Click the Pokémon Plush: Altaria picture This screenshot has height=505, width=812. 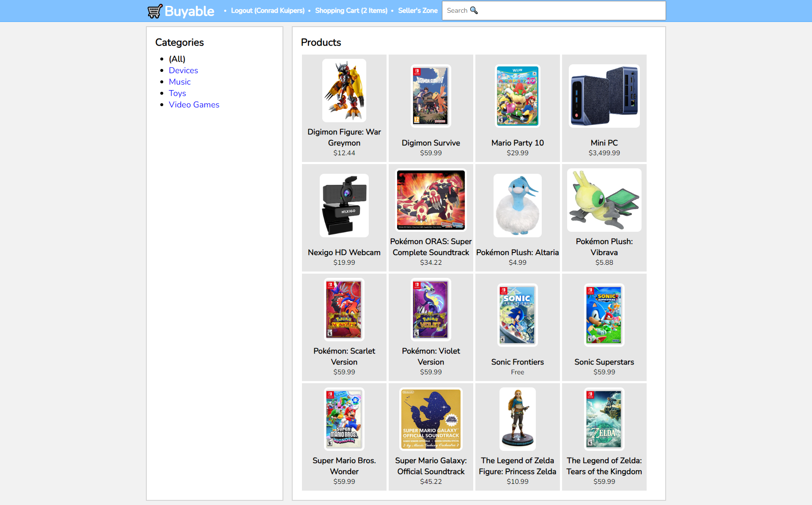(517, 205)
